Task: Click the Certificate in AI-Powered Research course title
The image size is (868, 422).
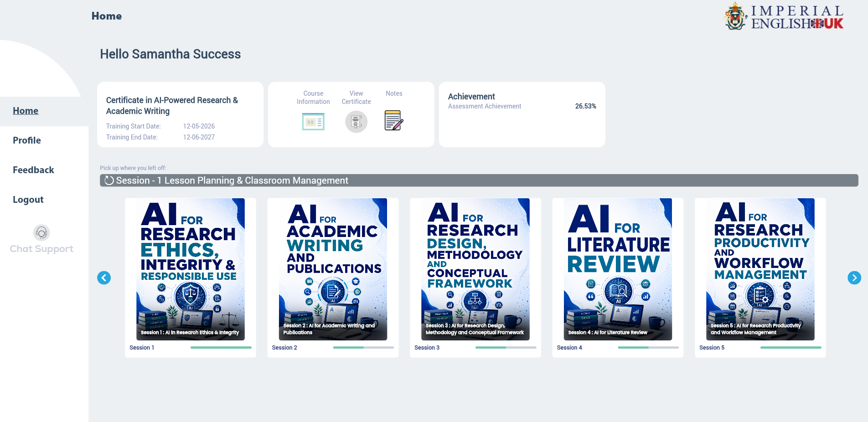Action: [172, 106]
